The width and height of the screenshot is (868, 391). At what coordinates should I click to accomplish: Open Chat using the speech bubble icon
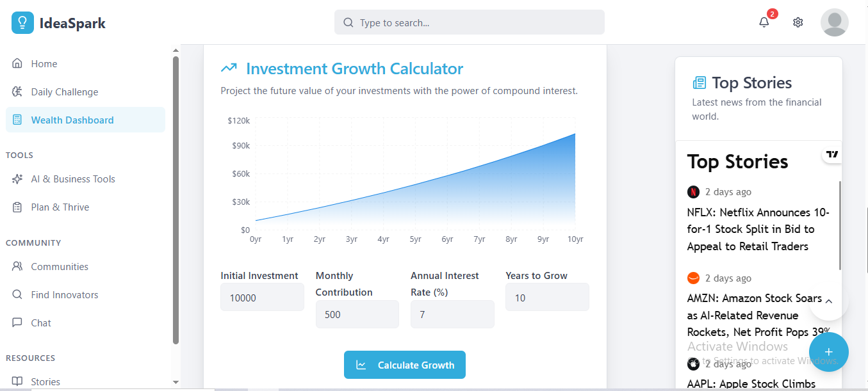click(x=19, y=323)
